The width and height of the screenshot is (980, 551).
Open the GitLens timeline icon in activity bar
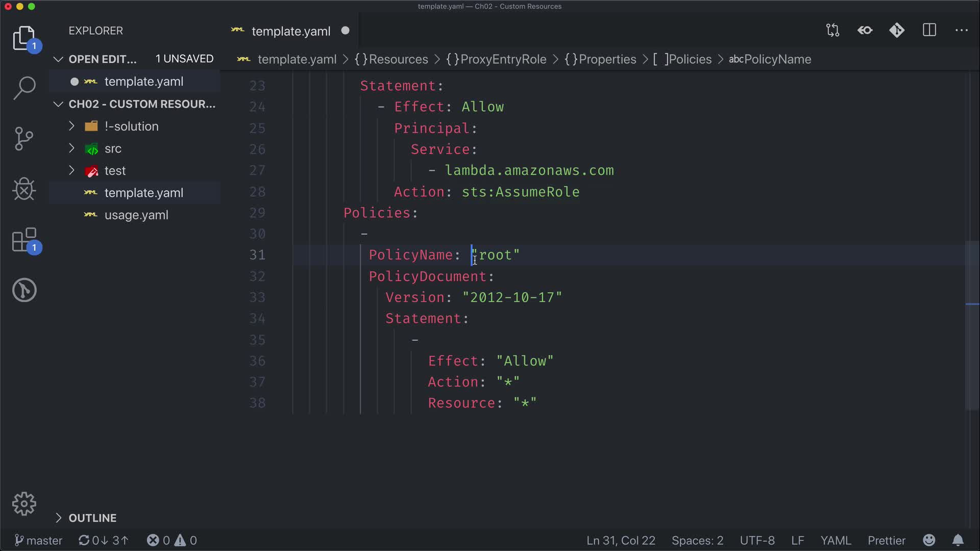point(24,290)
